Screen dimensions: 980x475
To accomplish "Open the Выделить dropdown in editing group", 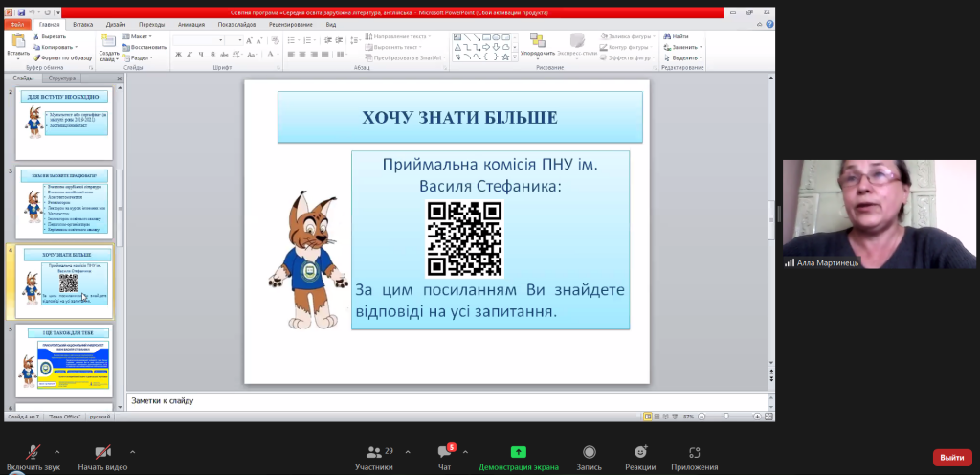I will pyautogui.click(x=681, y=57).
